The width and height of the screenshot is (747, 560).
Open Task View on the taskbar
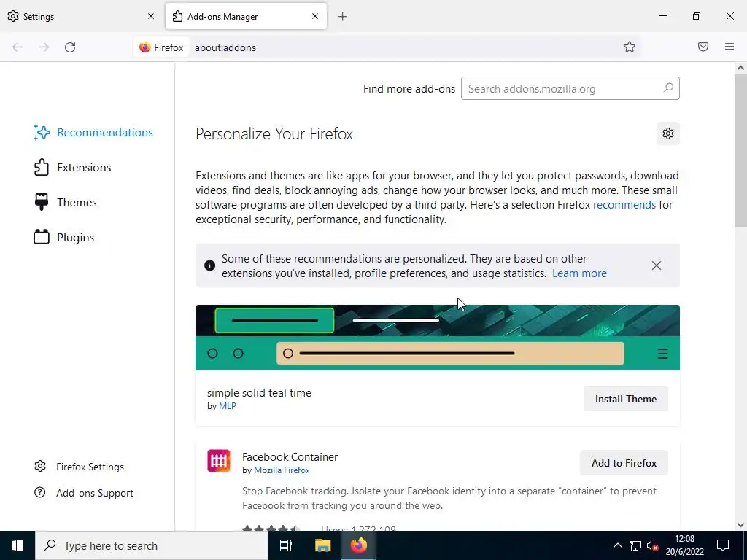[286, 545]
